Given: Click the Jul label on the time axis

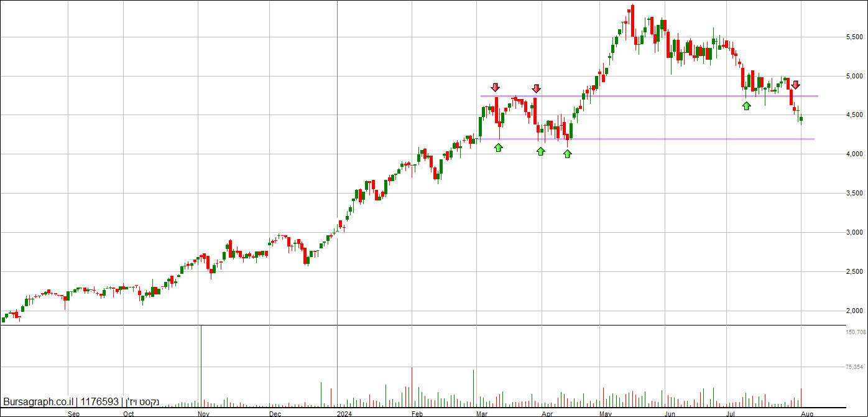Looking at the screenshot, I should coord(731,413).
